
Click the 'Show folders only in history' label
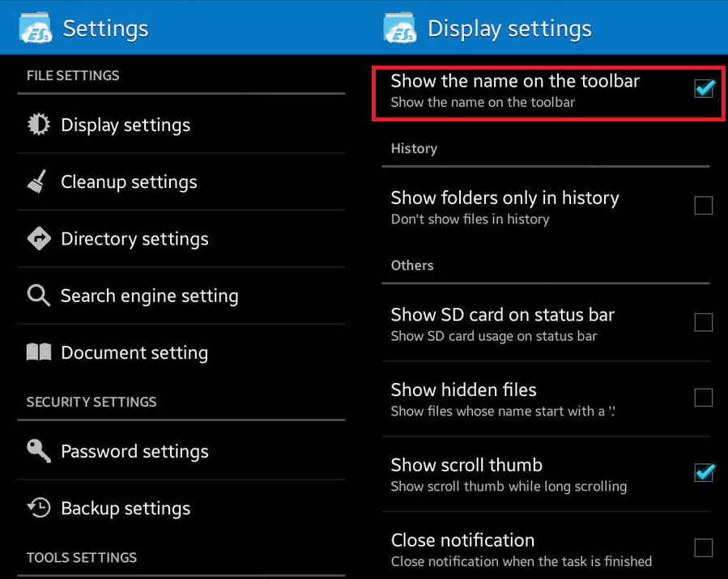coord(504,198)
